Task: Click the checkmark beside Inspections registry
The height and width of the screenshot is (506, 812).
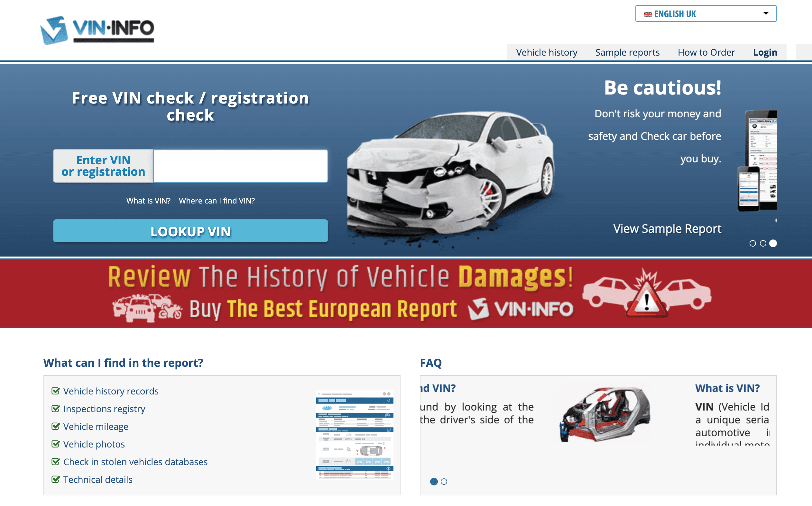Action: (x=56, y=408)
